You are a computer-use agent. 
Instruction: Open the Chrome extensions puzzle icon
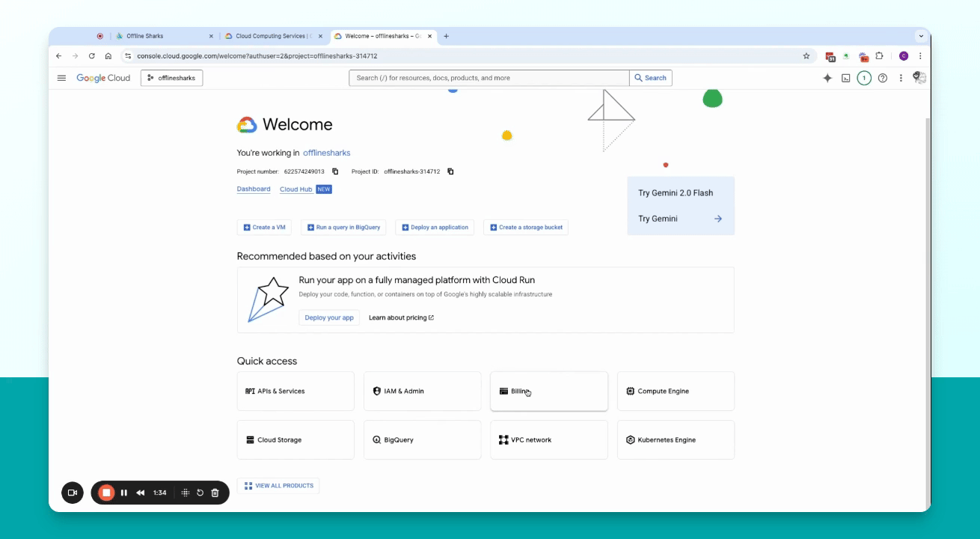click(x=879, y=56)
